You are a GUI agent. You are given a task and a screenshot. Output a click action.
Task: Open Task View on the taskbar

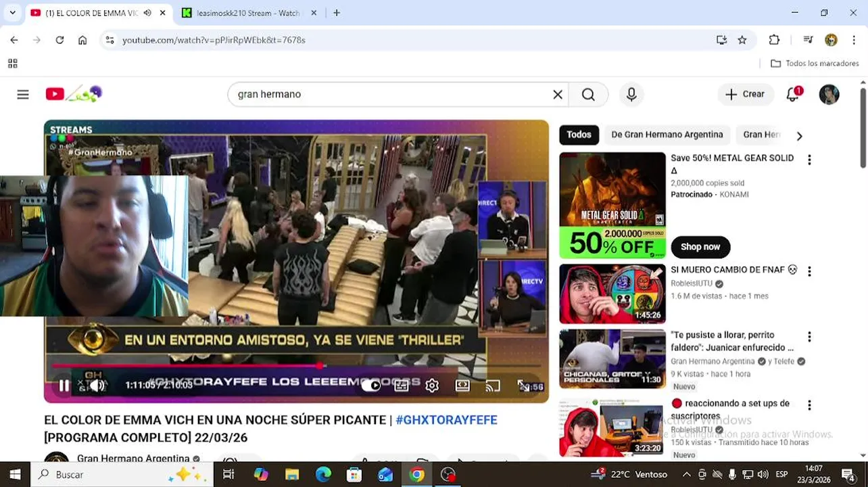228,475
